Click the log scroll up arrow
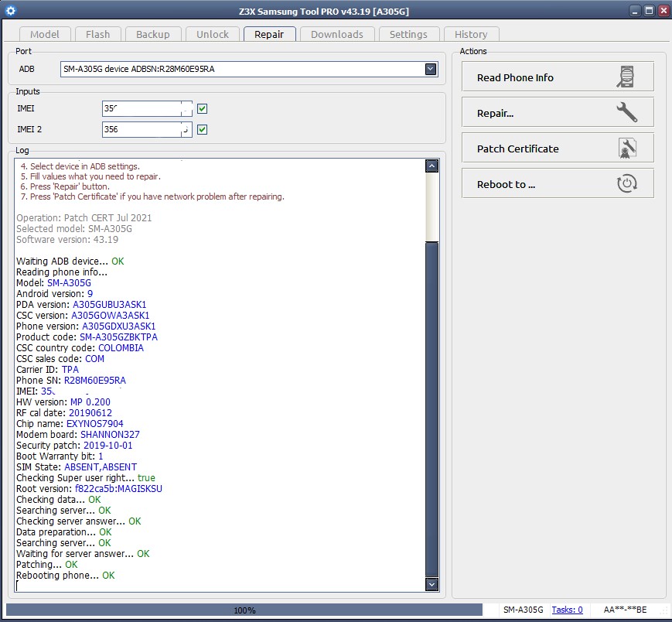This screenshot has height=622, width=672. coord(432,166)
